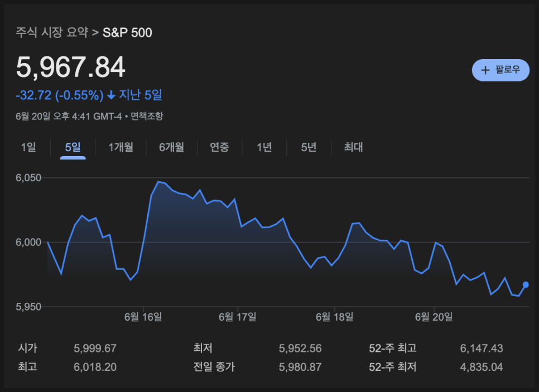Click the 52-주 최고 label

pos(393,349)
